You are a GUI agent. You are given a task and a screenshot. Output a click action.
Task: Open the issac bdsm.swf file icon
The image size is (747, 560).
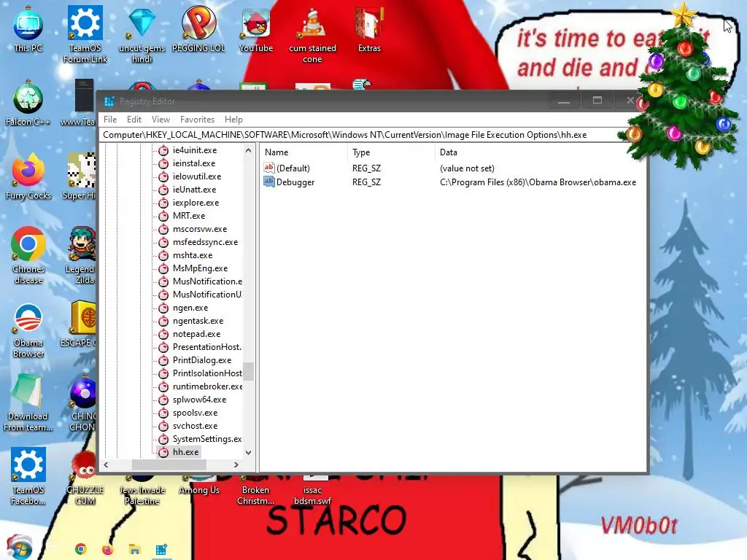[x=312, y=491]
